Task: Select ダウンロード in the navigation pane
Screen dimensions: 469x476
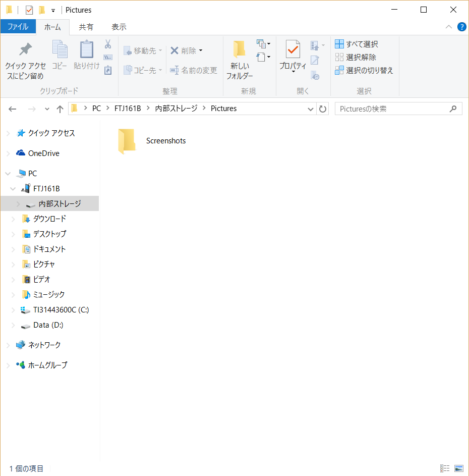Action: pyautogui.click(x=49, y=219)
